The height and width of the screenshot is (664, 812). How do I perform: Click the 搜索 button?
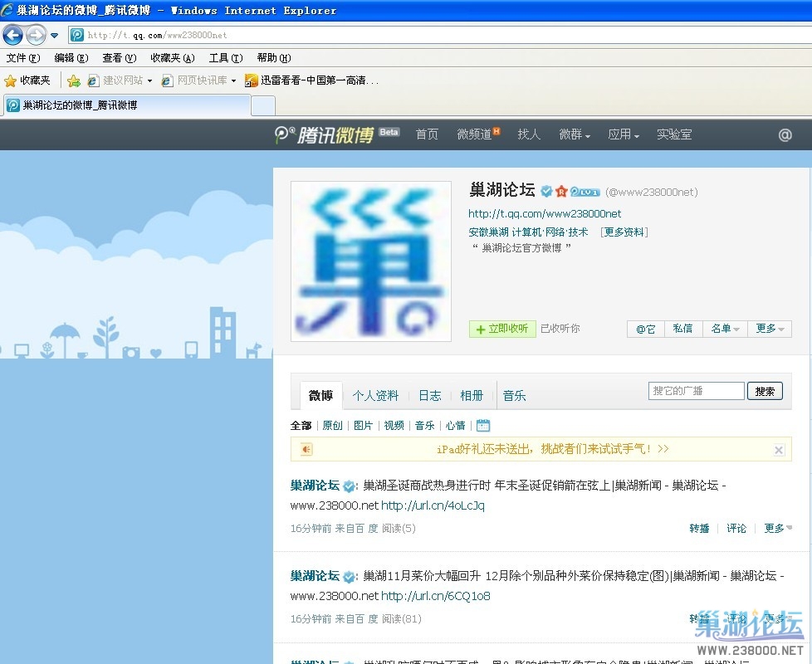[765, 391]
